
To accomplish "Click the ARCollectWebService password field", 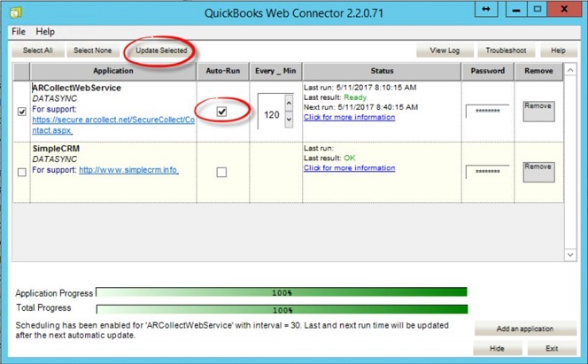I will (x=488, y=111).
